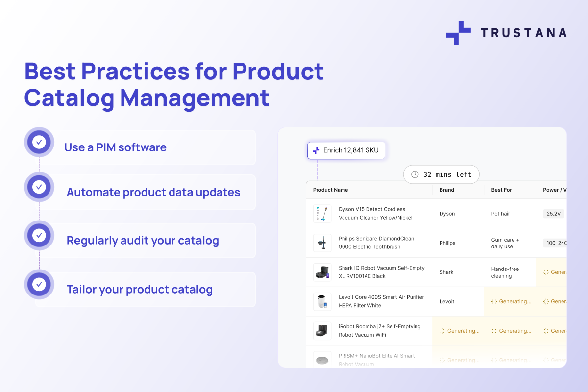Viewport: 588px width, 392px height.
Task: Click the Dyson V15 Detect Cordless product name
Action: (375, 213)
